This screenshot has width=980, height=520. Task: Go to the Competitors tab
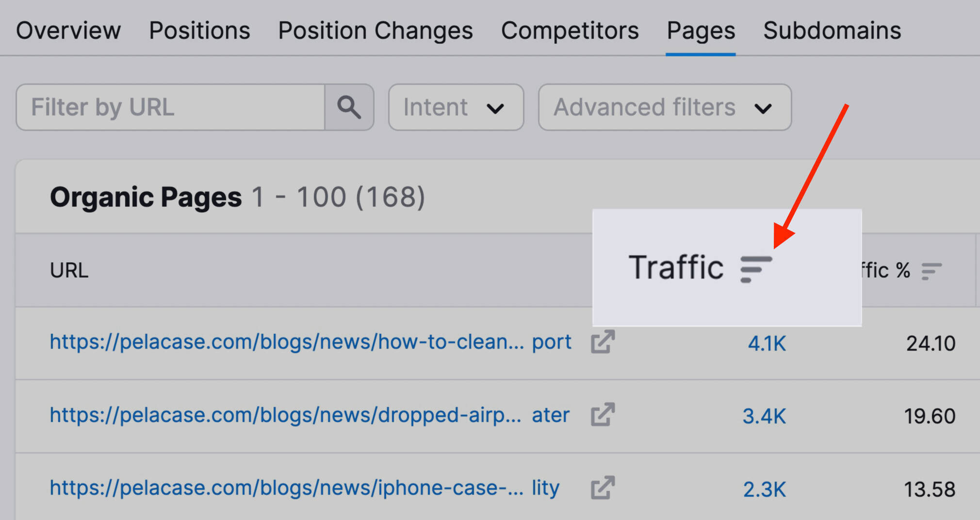coord(570,31)
